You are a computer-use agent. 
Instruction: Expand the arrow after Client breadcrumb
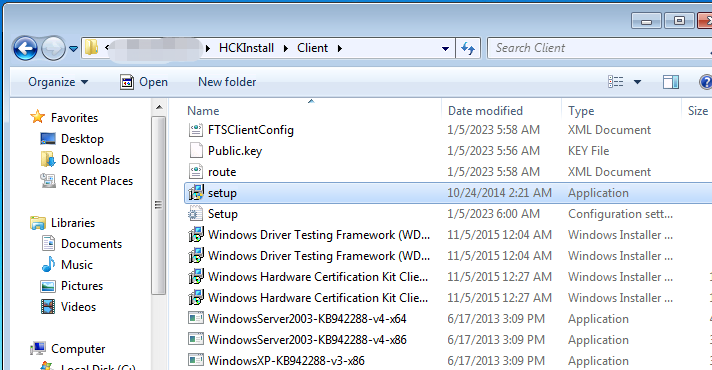coord(340,48)
